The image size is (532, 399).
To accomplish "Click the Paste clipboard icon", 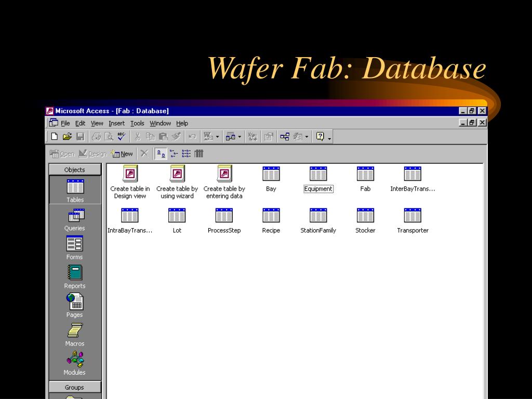I will (x=163, y=137).
